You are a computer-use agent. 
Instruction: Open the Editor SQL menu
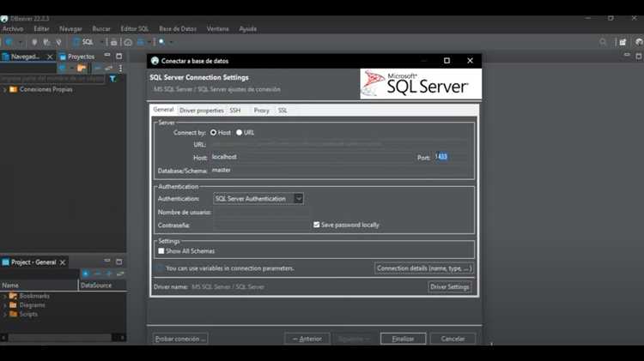[x=134, y=28]
